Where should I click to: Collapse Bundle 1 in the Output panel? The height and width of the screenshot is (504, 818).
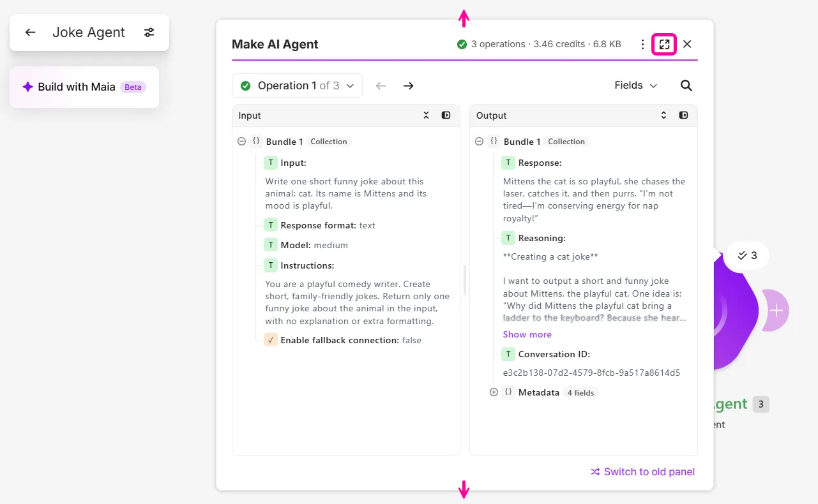coord(479,142)
